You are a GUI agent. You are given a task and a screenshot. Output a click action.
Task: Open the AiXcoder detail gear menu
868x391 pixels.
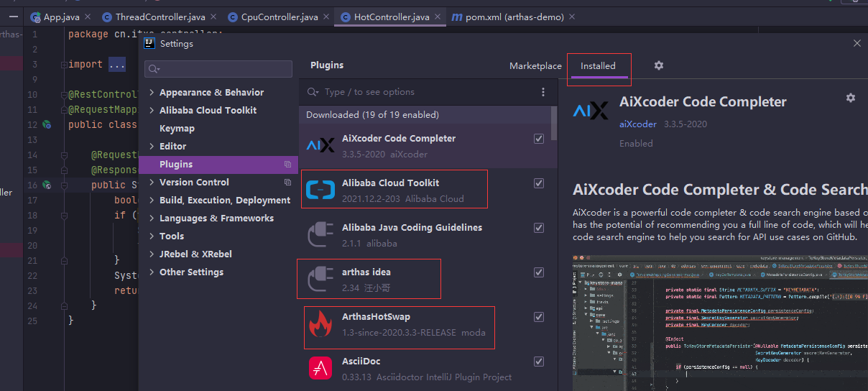click(x=851, y=98)
